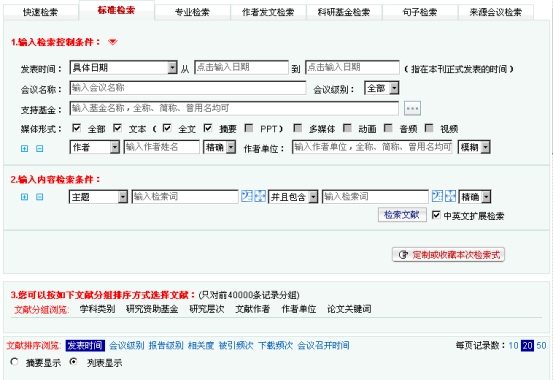Click expand-terms icon after second search term
Screen dimensions: 553x380
tap(450, 196)
